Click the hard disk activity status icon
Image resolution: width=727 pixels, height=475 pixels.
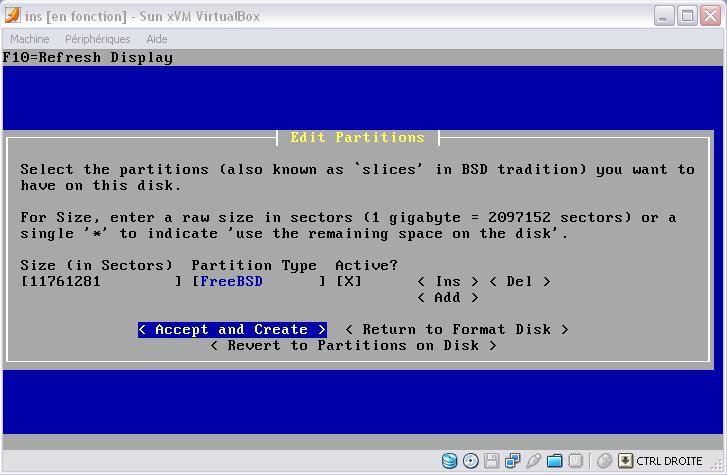point(450,461)
